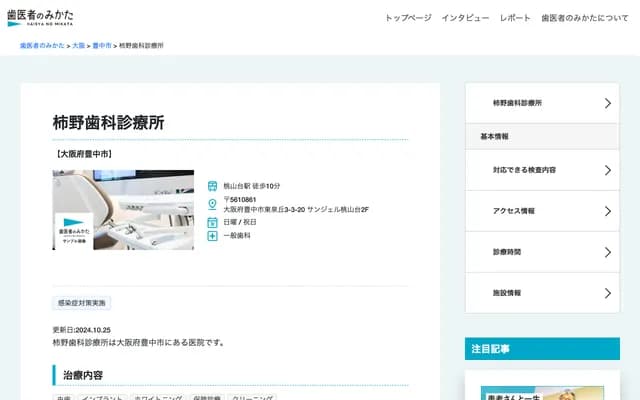640x400 pixels.
Task: Click the 治療内容 section heading
Action: pos(83,375)
